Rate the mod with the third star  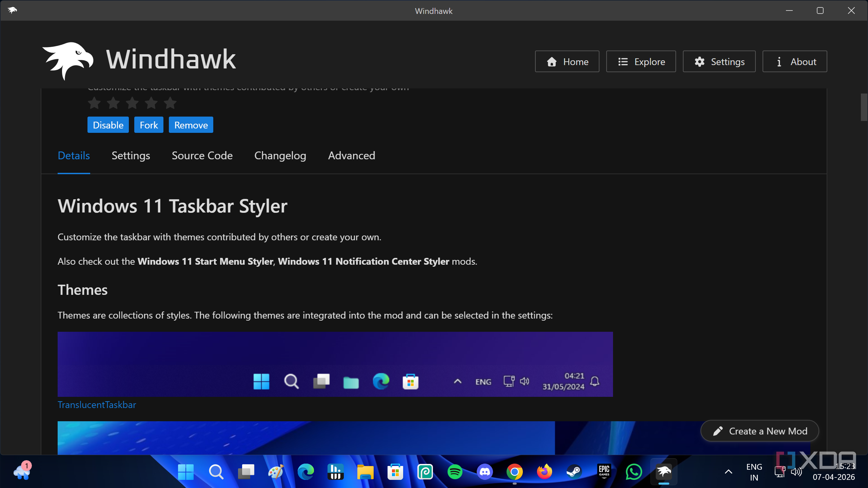[132, 103]
